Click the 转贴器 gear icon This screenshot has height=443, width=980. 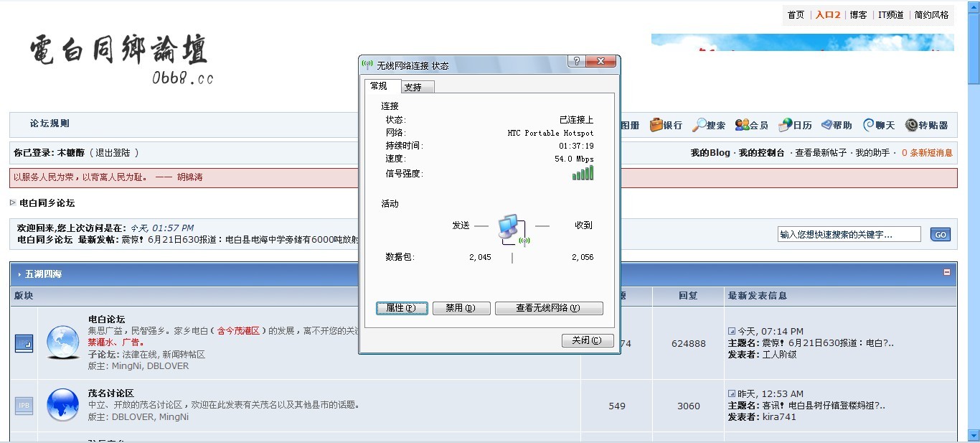(911, 125)
